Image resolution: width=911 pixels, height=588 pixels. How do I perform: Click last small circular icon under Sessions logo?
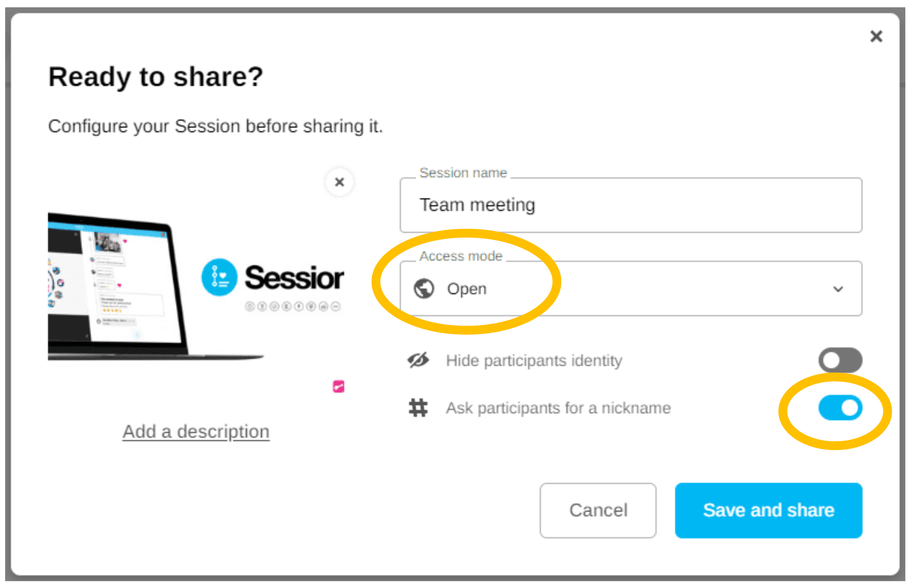[336, 306]
